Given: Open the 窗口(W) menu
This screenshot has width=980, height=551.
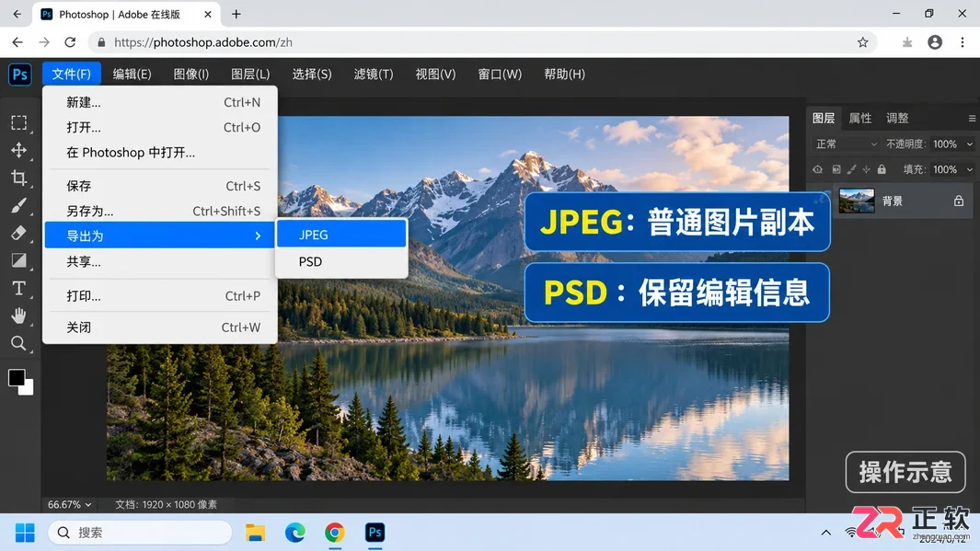Looking at the screenshot, I should click(x=500, y=74).
